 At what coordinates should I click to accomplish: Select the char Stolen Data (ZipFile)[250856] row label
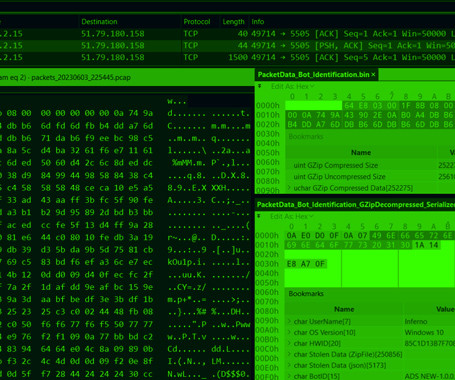(x=348, y=354)
